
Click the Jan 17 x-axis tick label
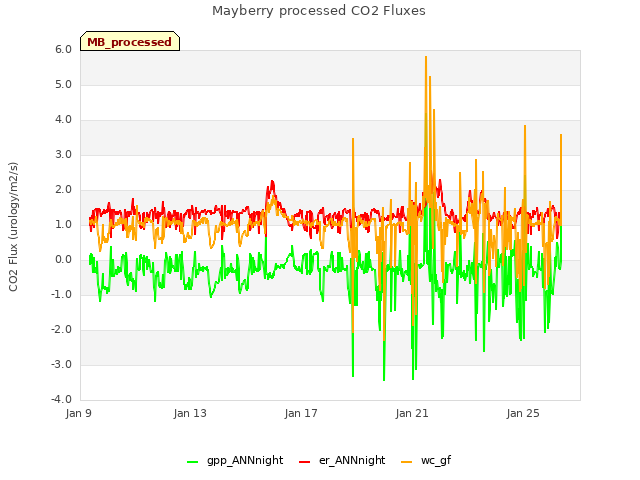click(x=301, y=413)
